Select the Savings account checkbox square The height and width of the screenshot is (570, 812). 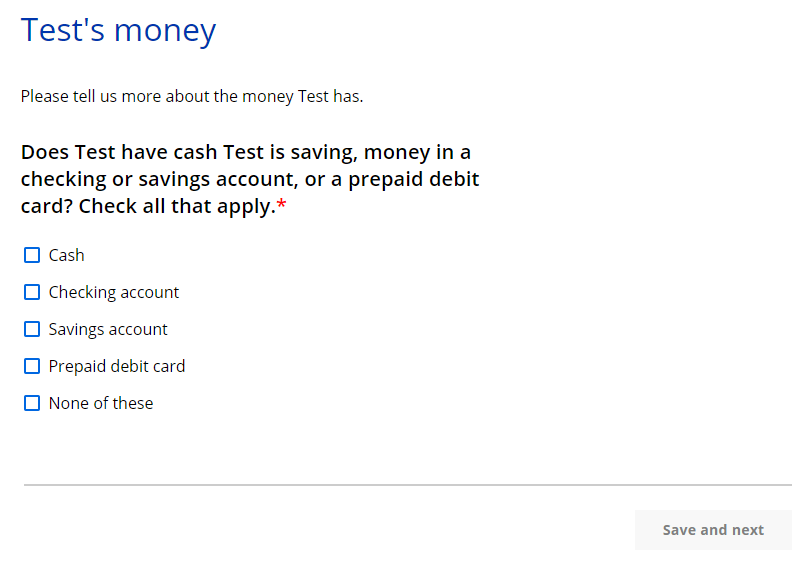coord(32,329)
